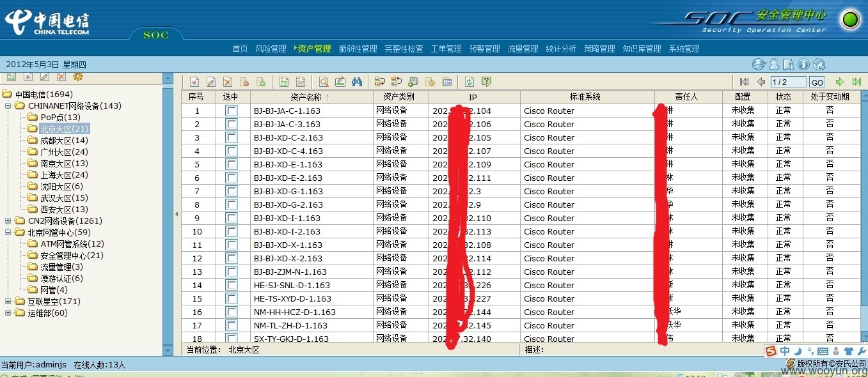Image resolution: width=868 pixels, height=377 pixels.
Task: Click the import list arrow icon
Action: (380, 82)
